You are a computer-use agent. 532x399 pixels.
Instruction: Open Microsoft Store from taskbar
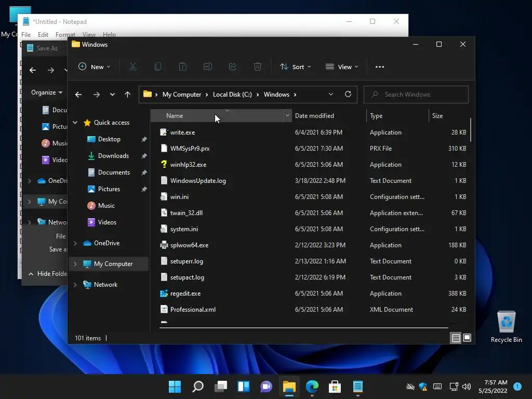point(335,387)
